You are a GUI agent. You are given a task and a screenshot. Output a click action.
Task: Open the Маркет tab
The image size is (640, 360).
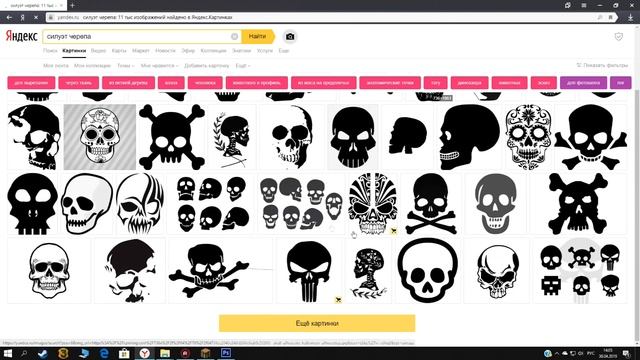pyautogui.click(x=141, y=51)
